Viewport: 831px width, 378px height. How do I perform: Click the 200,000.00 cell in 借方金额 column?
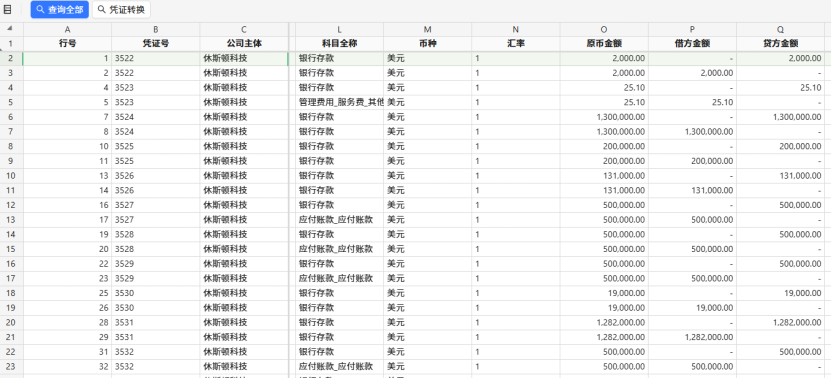pos(692,161)
